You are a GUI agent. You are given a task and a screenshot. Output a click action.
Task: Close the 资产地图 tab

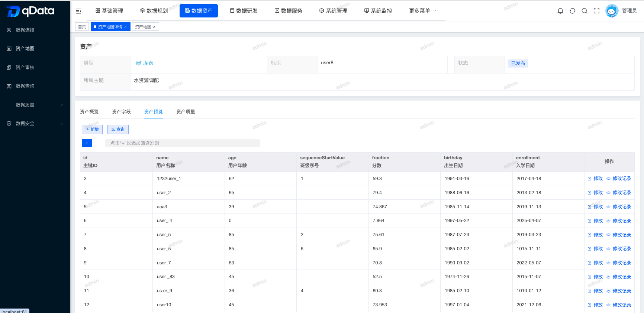click(154, 27)
